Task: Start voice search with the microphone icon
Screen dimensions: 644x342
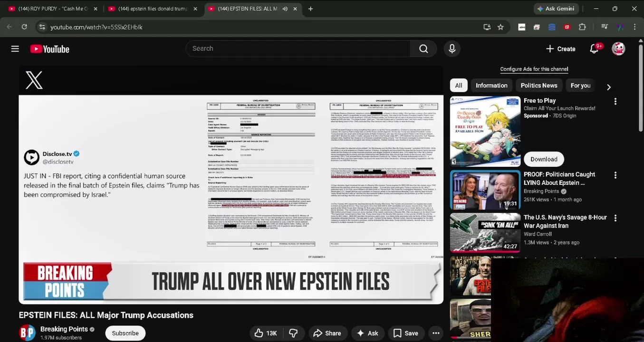Action: (452, 48)
